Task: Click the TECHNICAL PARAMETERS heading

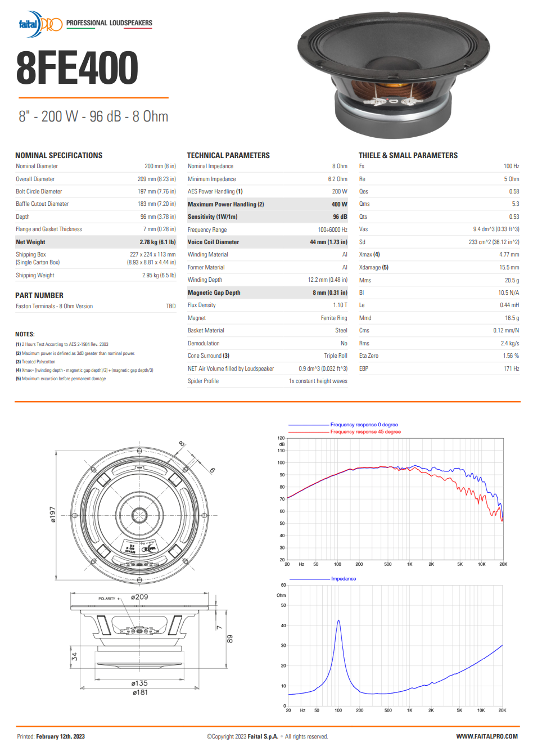Action: click(x=228, y=155)
